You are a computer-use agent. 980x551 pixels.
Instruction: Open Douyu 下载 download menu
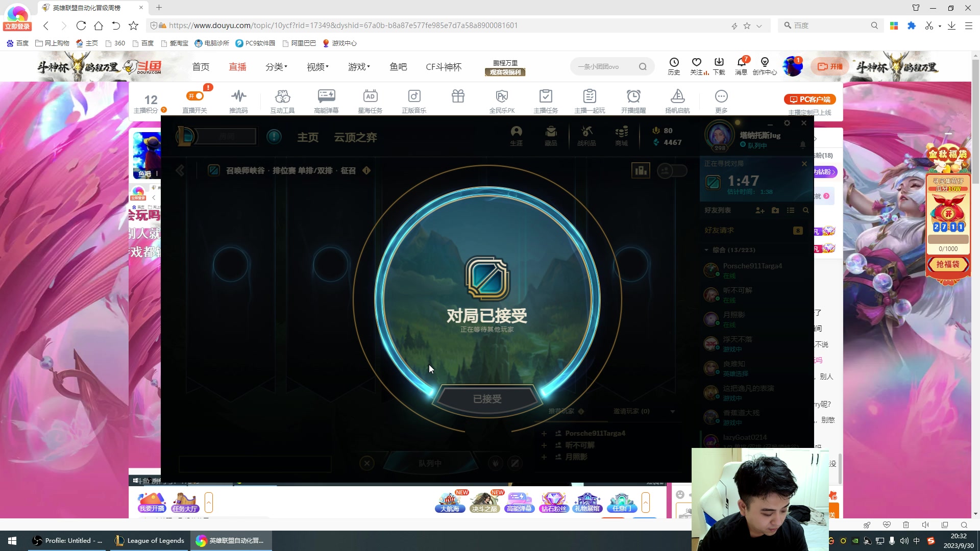pyautogui.click(x=719, y=66)
